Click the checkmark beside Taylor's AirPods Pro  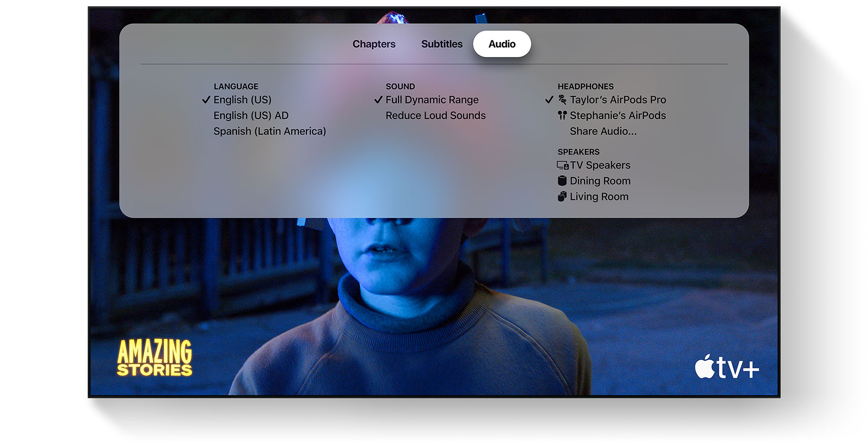[549, 100]
